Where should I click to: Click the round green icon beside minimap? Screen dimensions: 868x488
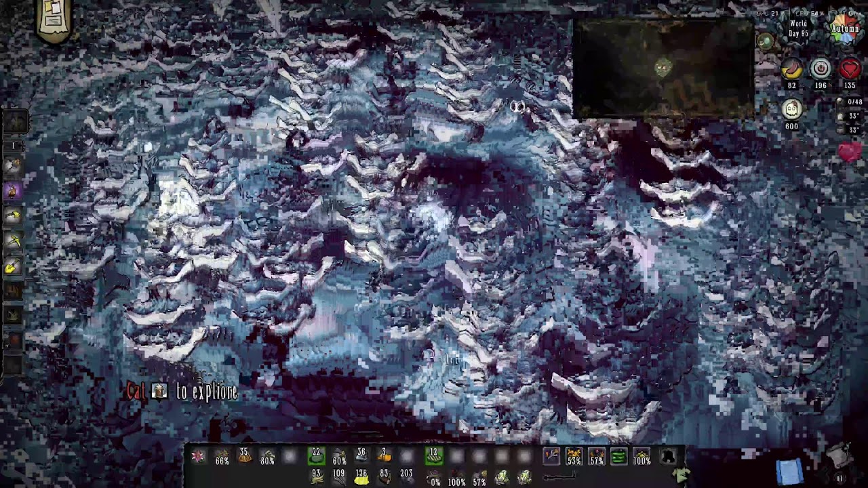765,41
